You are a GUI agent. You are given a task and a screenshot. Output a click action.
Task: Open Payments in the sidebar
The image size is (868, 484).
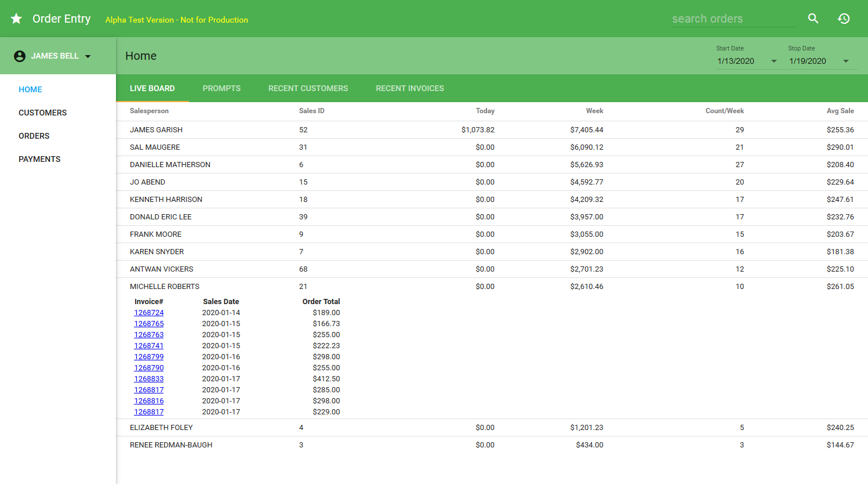pos(39,159)
